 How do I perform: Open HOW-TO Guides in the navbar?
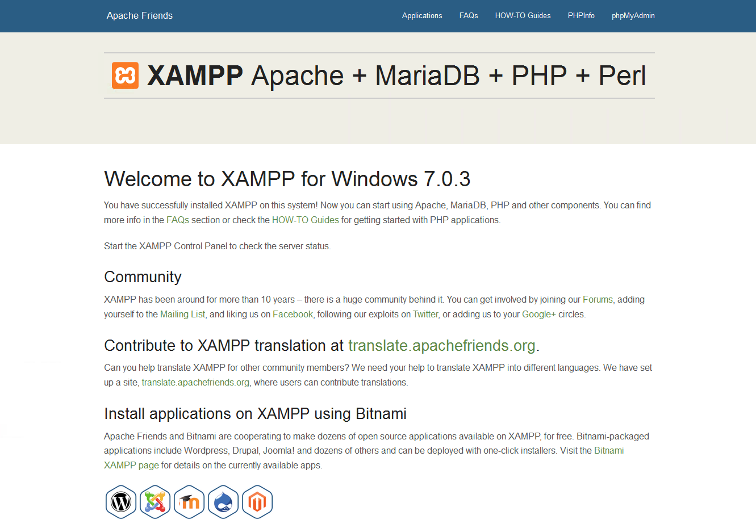click(523, 16)
